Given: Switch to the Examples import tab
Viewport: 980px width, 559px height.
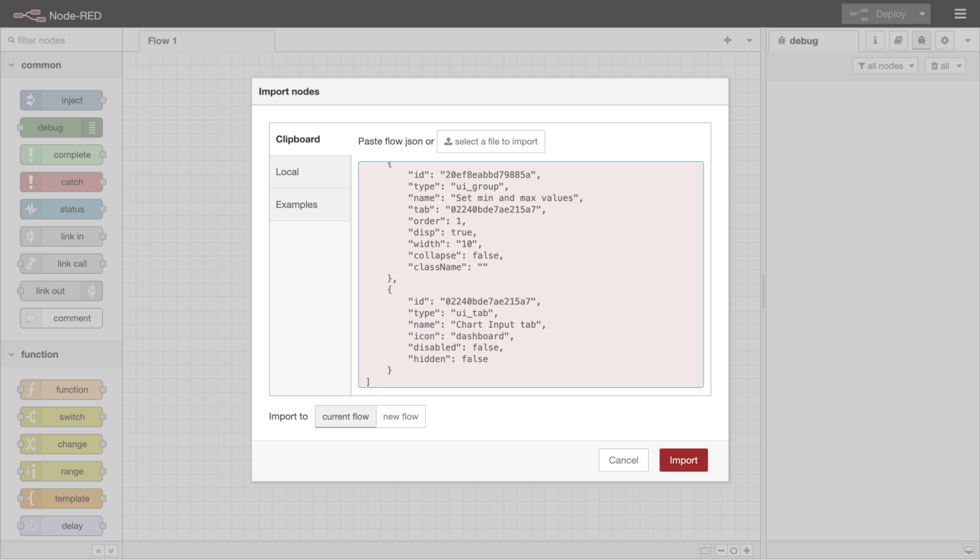Looking at the screenshot, I should (x=309, y=205).
